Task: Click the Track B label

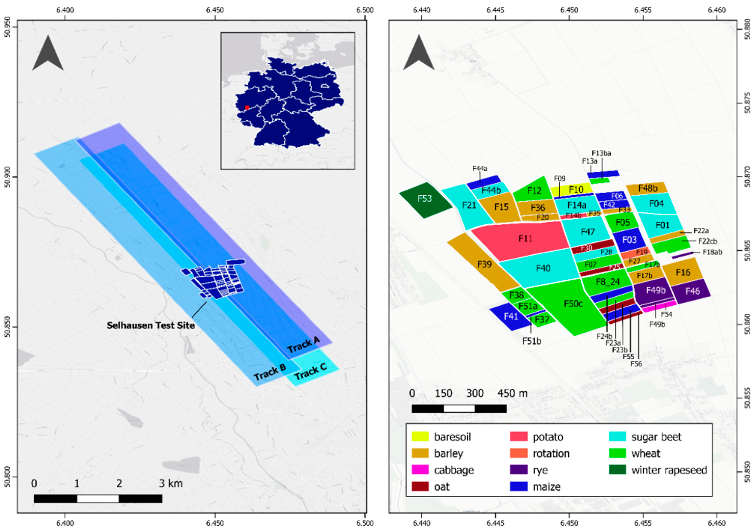Action: [x=270, y=372]
